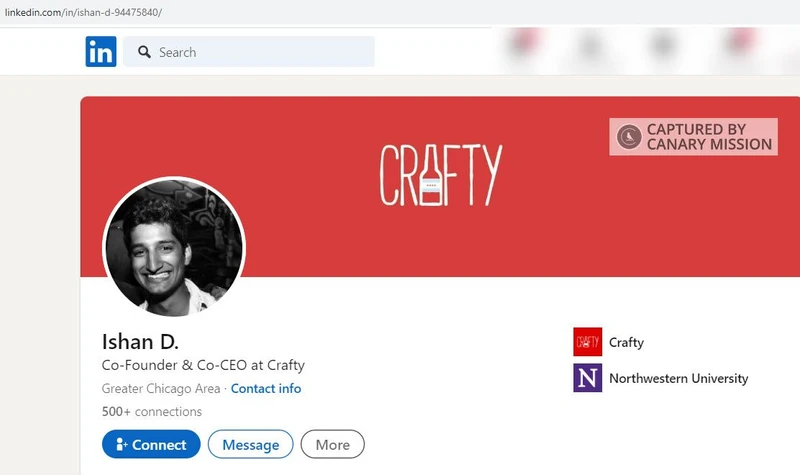The image size is (800, 475).
Task: Click the search magnifier icon
Action: pos(144,52)
